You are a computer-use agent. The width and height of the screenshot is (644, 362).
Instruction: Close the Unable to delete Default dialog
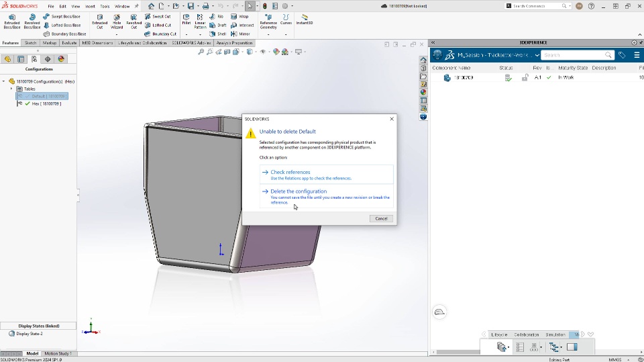pyautogui.click(x=392, y=119)
